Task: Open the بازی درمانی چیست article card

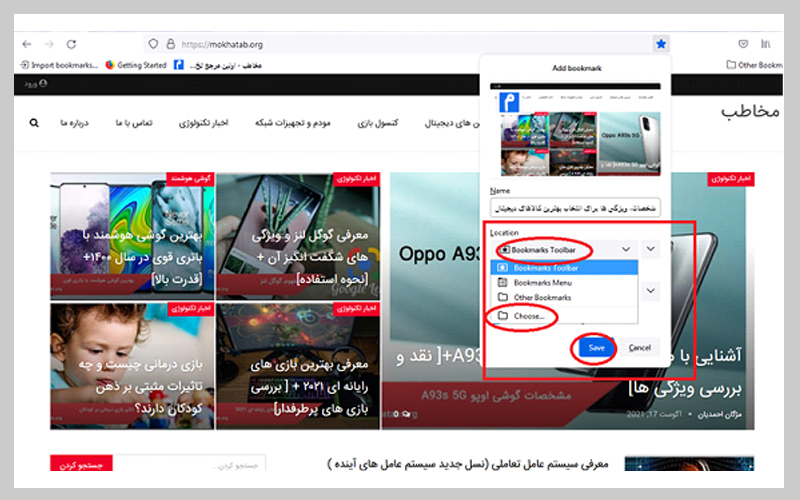Action: [132, 366]
